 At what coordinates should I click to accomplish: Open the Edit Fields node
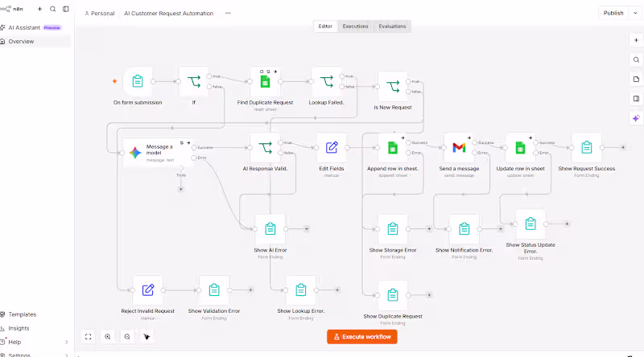click(x=332, y=147)
